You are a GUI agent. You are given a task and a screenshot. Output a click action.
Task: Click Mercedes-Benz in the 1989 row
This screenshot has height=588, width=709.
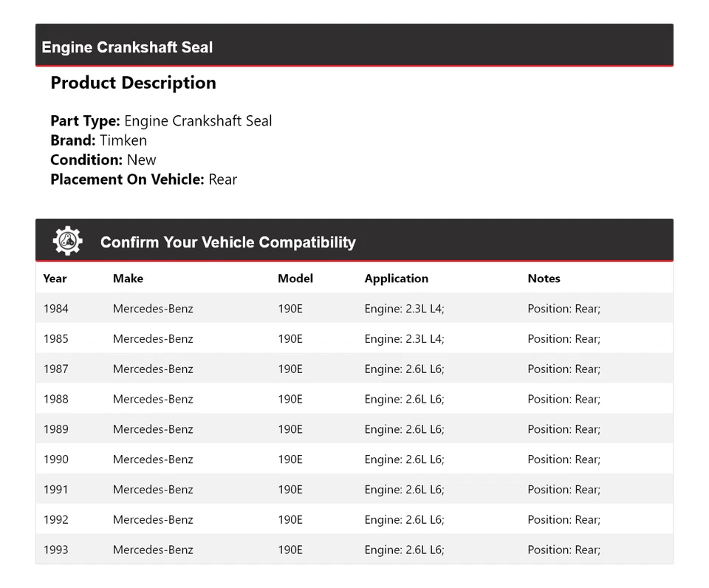[x=153, y=429]
